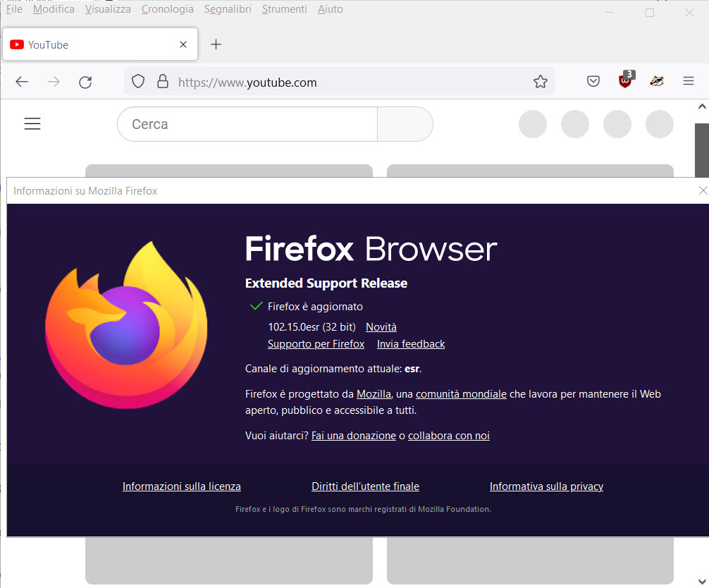Select the YouTube tab
The height and width of the screenshot is (588, 709).
[100, 44]
